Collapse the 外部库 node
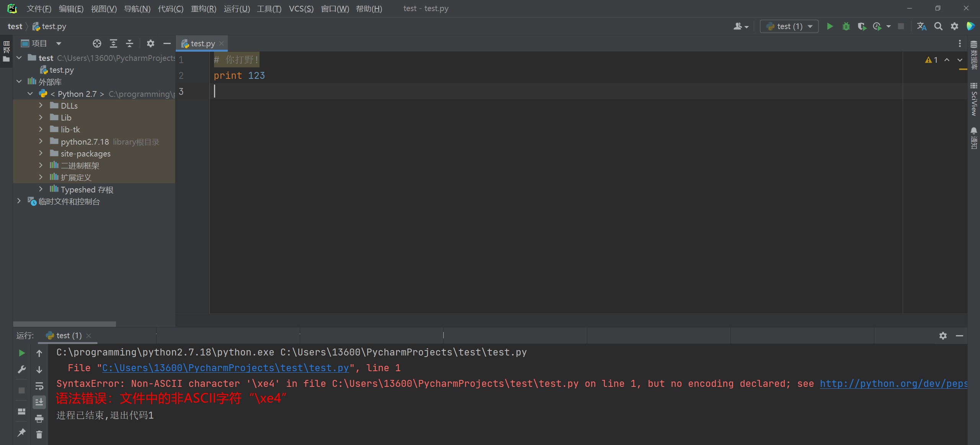Image resolution: width=980 pixels, height=445 pixels. coord(19,82)
